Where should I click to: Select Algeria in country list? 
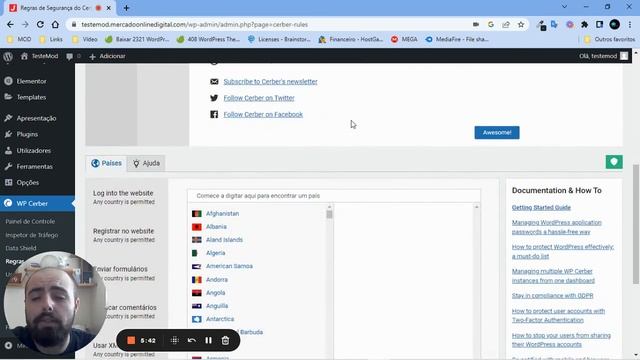coord(216,253)
